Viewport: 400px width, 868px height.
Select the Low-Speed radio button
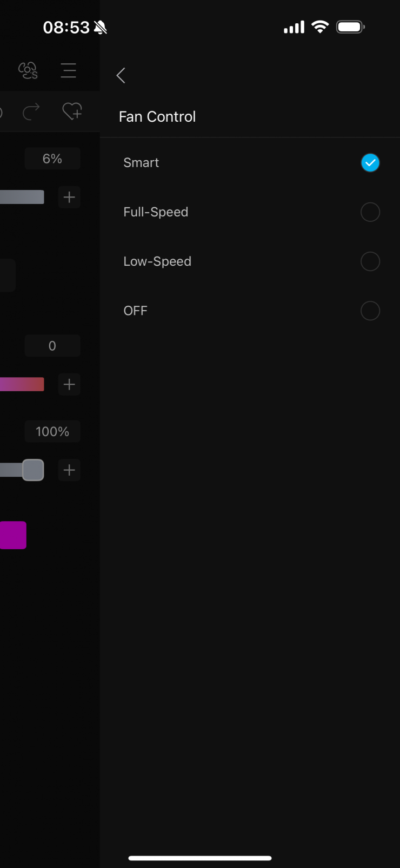click(x=370, y=261)
